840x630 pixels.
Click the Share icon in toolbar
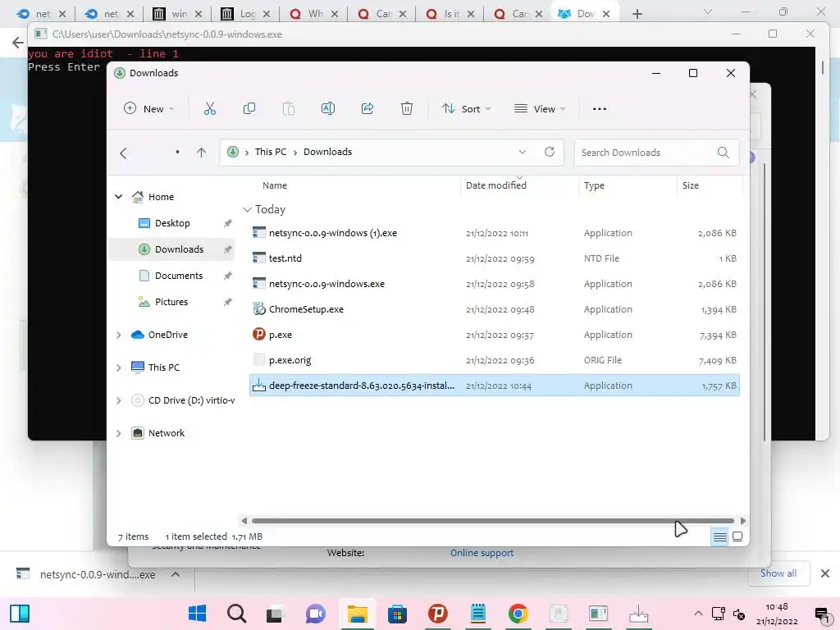[367, 109]
